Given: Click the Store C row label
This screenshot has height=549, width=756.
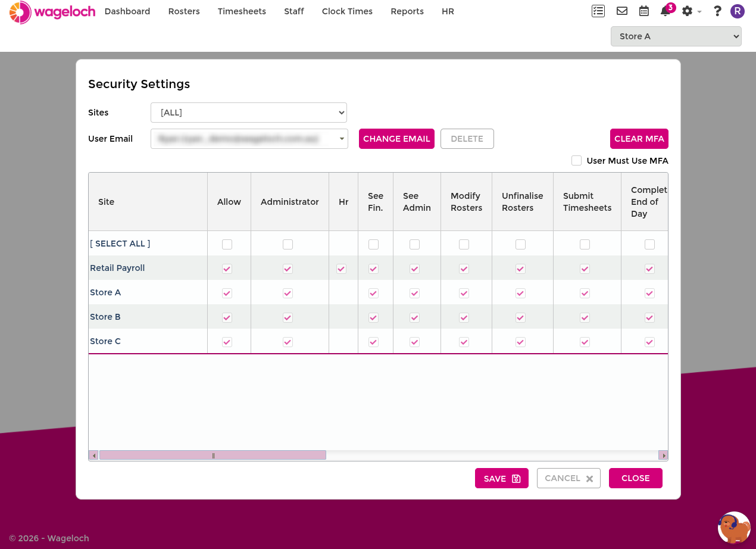Looking at the screenshot, I should pos(105,341).
